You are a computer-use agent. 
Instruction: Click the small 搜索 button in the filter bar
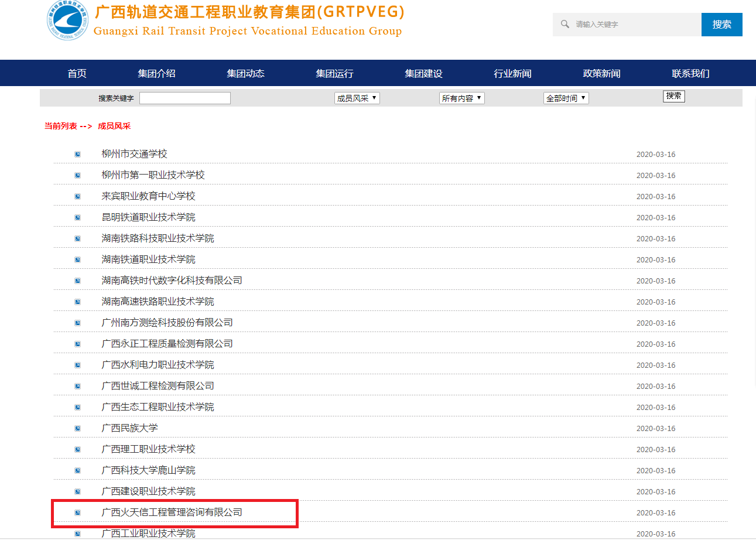[674, 96]
